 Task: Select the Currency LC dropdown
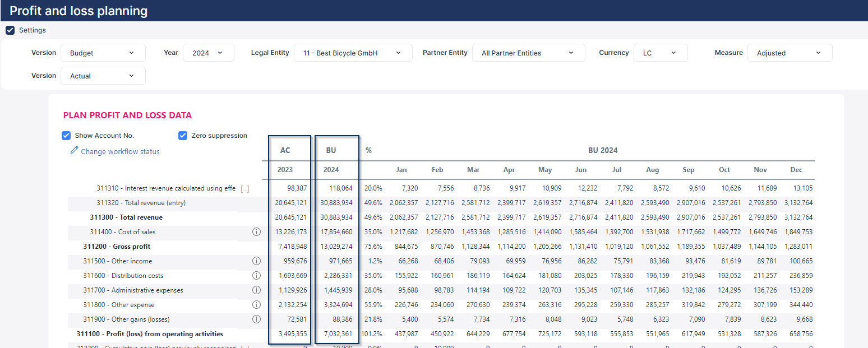660,53
